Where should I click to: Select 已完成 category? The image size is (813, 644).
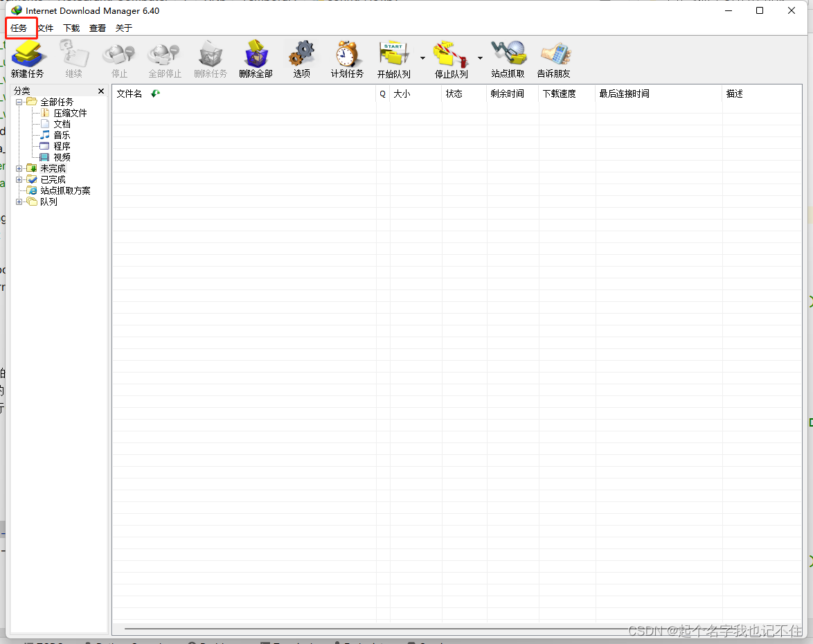click(x=53, y=180)
